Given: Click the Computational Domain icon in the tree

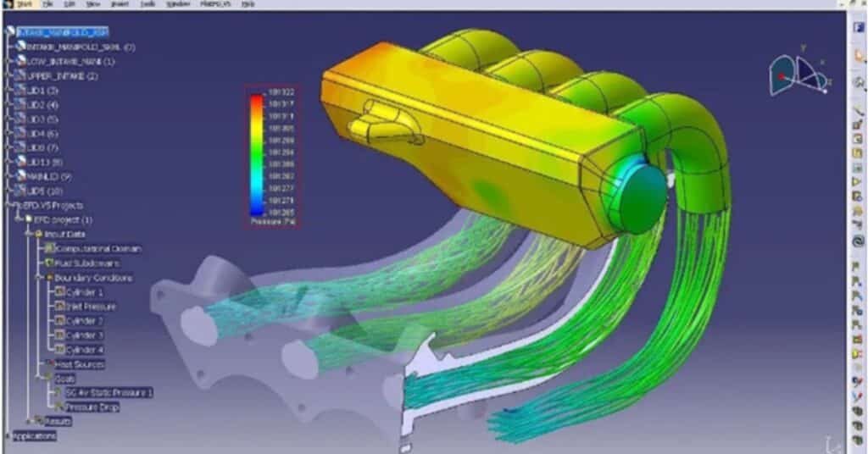Looking at the screenshot, I should click(x=49, y=248).
